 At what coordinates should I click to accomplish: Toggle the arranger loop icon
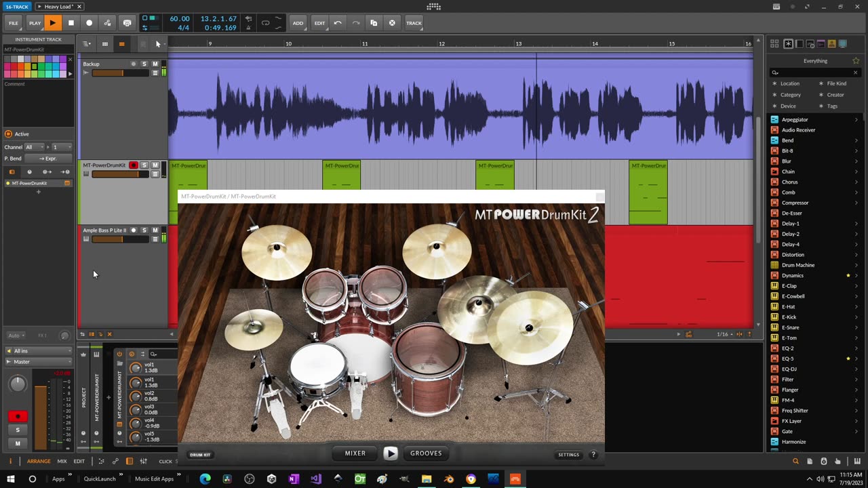tap(265, 23)
